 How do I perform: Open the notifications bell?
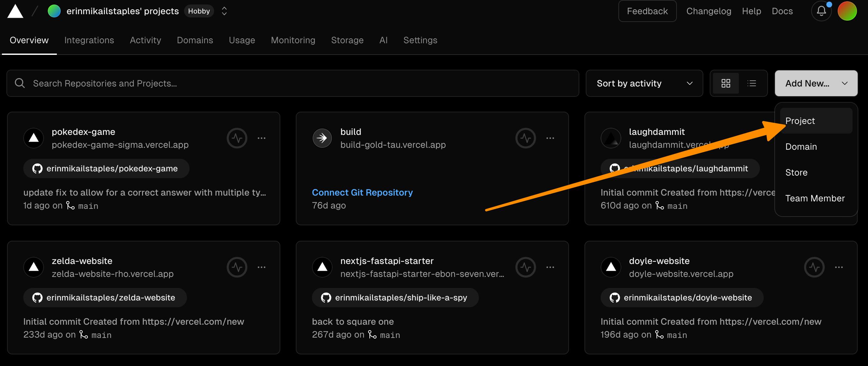tap(821, 11)
